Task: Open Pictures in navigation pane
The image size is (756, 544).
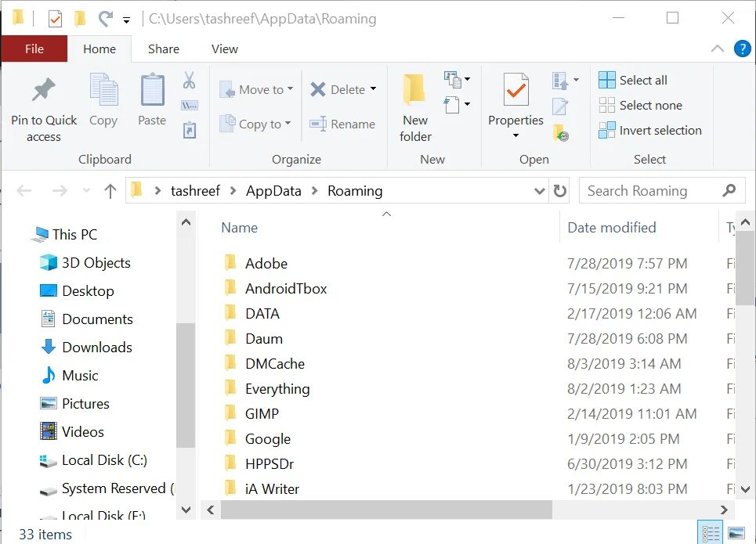Action: point(74,403)
